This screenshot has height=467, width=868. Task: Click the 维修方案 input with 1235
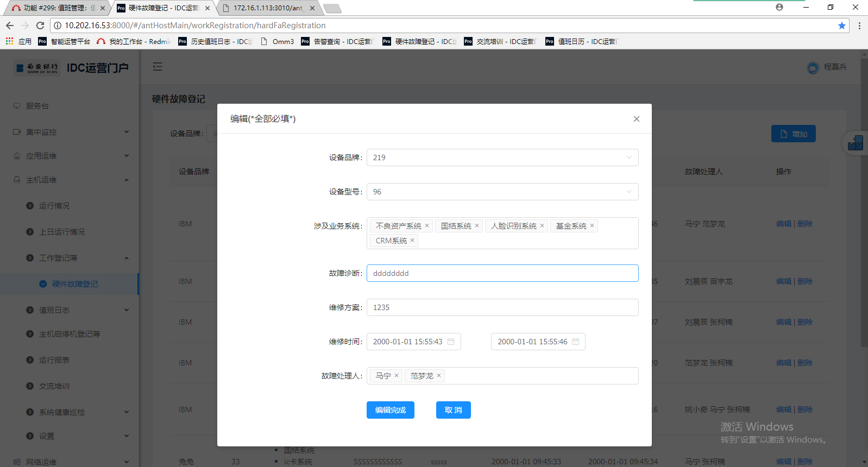pyautogui.click(x=502, y=307)
